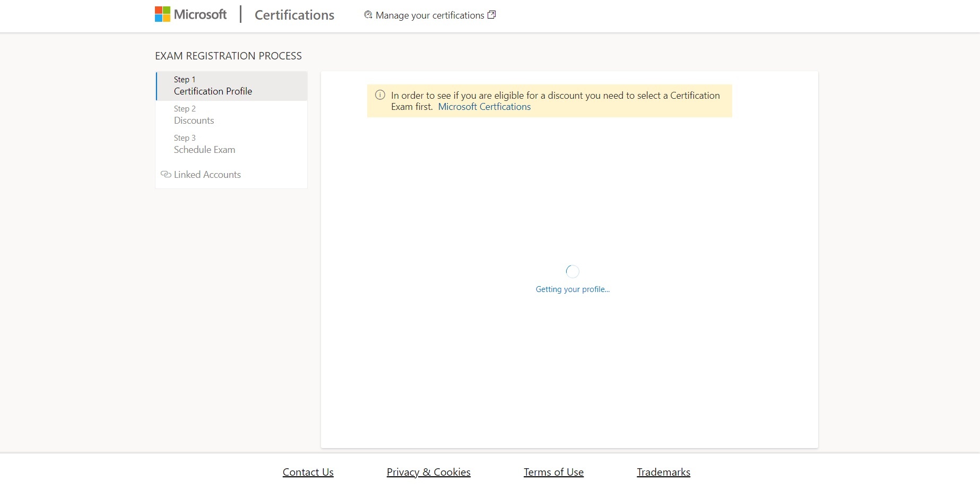This screenshot has height=489, width=980.
Task: Click the chain-link icon next to Linked Accounts
Action: pyautogui.click(x=166, y=175)
